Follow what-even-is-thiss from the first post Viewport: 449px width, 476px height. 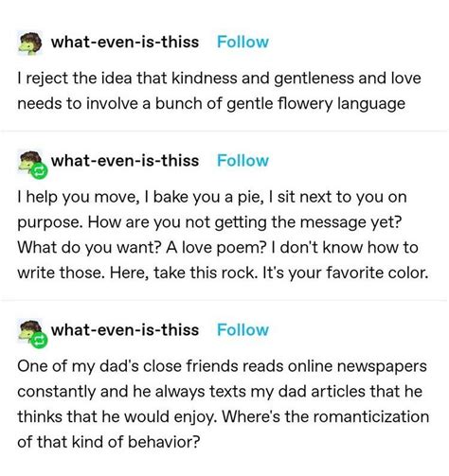pyautogui.click(x=242, y=42)
